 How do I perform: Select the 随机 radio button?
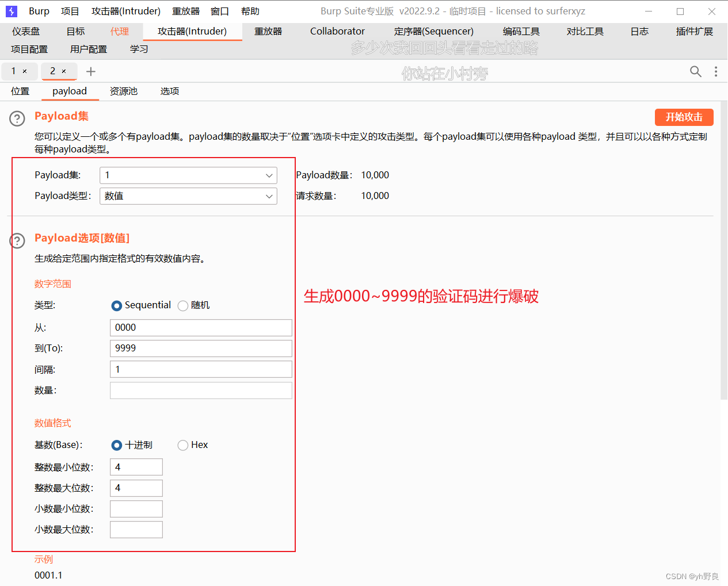pos(183,305)
